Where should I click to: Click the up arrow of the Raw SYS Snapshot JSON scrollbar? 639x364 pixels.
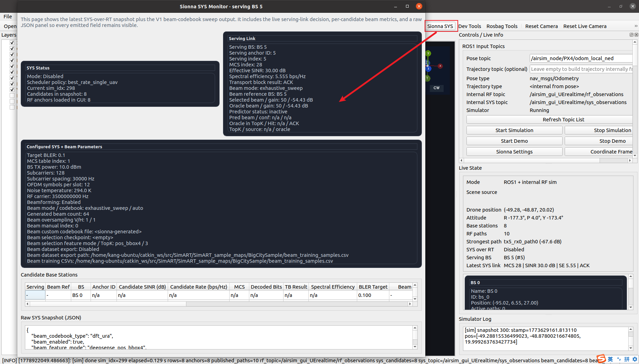click(x=415, y=328)
